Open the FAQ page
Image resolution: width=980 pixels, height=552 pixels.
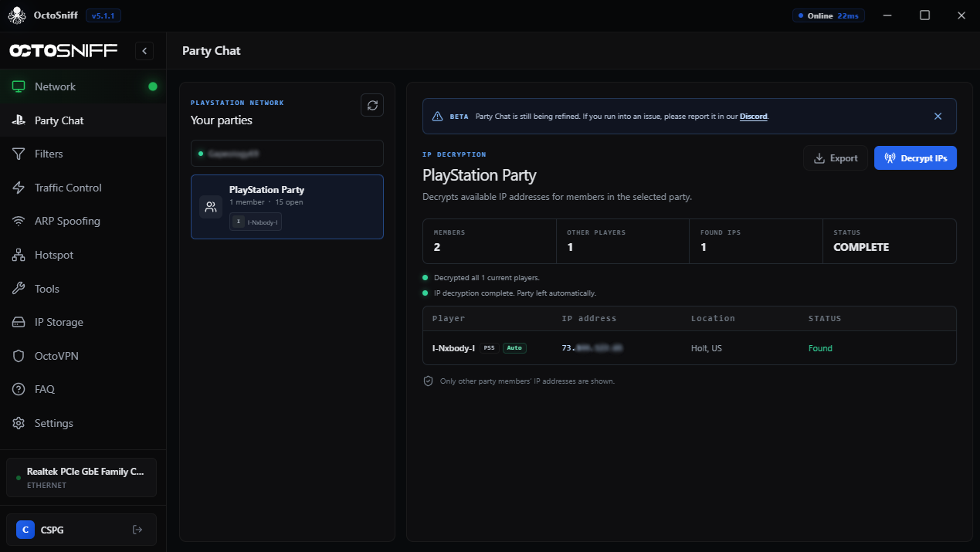click(x=83, y=389)
